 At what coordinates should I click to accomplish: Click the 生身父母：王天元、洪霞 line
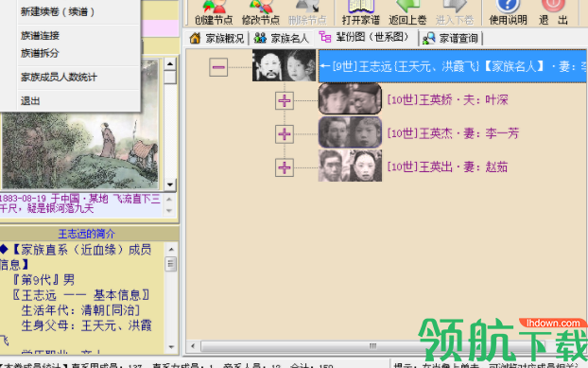86,325
